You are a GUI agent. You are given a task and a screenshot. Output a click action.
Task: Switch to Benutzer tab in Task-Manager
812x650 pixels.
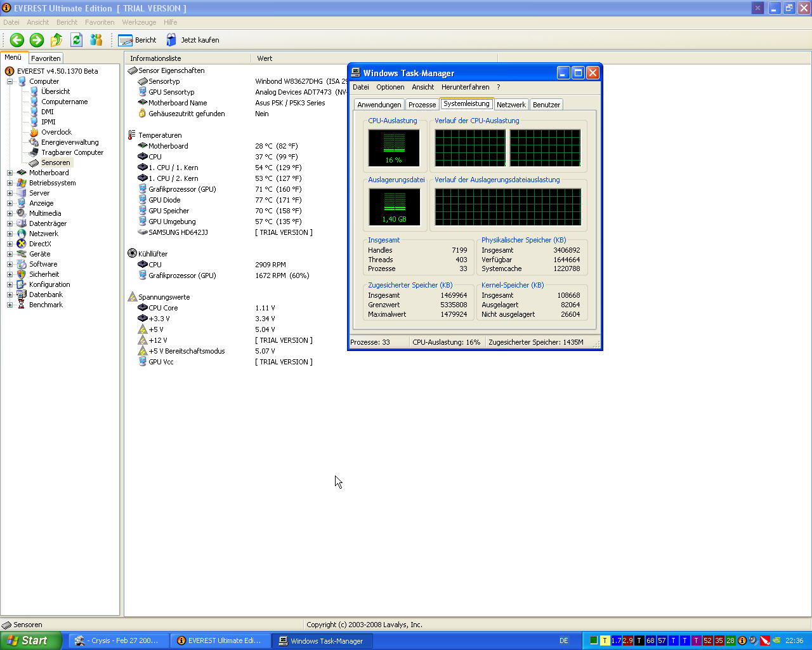pos(546,105)
